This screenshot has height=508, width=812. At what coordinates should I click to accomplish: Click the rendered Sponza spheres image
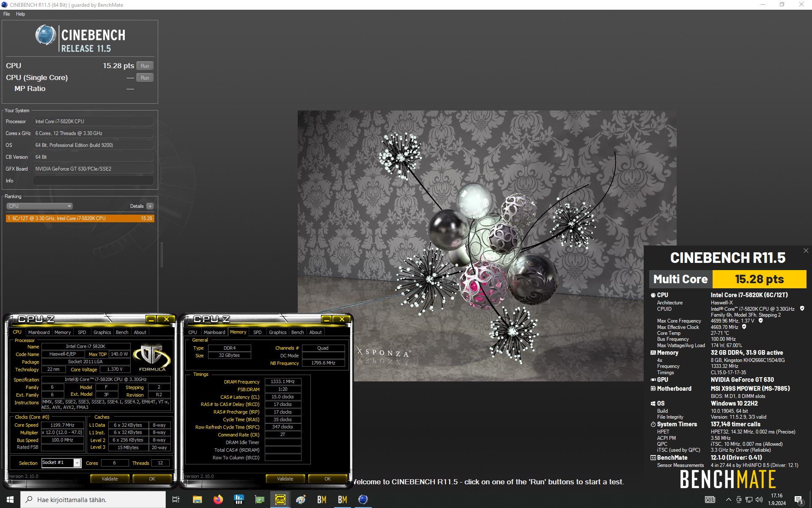486,246
